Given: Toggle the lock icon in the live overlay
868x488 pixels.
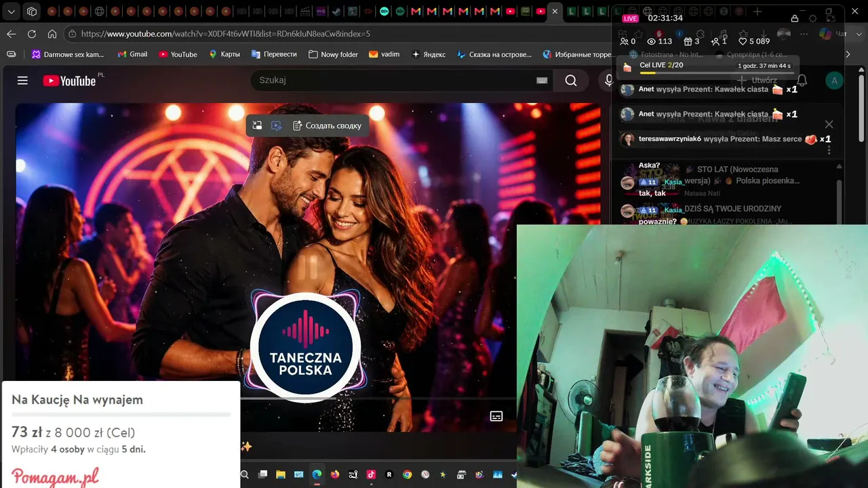Looking at the screenshot, I should click(795, 18).
